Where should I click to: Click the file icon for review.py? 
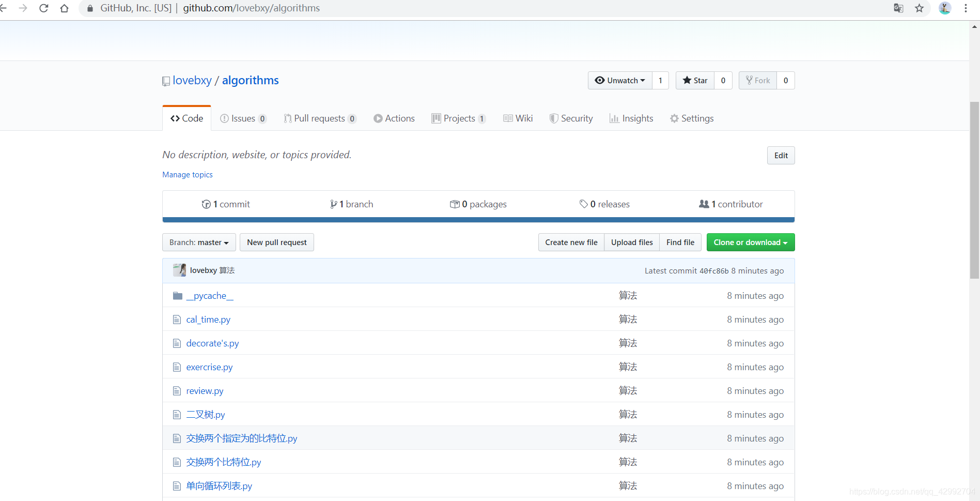point(177,391)
